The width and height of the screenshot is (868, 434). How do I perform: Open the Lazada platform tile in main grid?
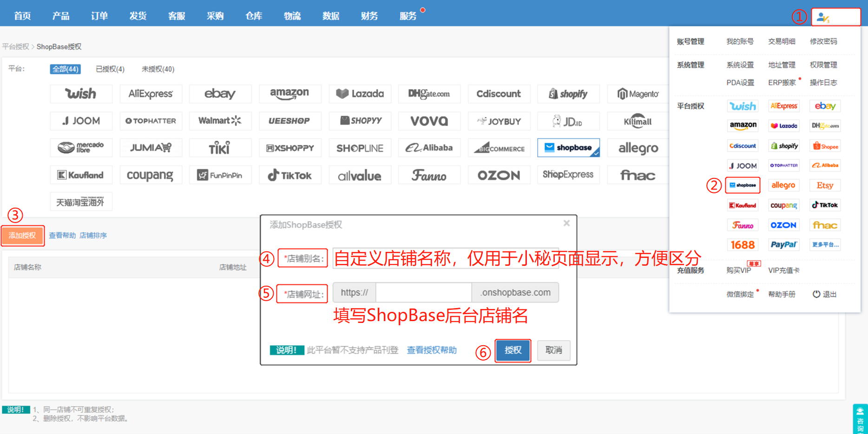(x=360, y=94)
